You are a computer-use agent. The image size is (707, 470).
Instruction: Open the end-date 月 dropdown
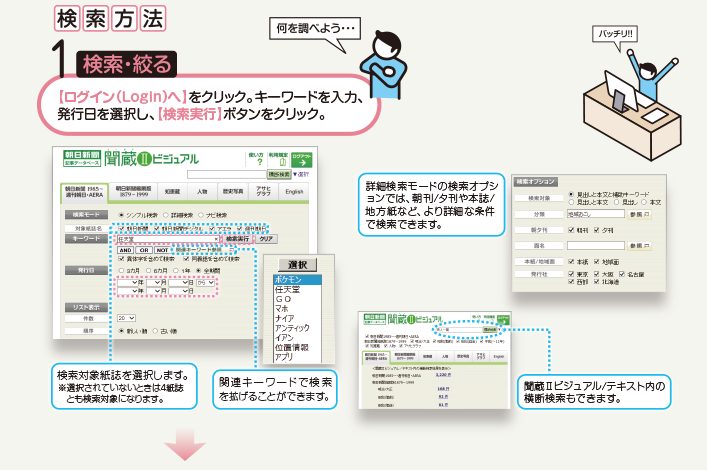point(154,291)
